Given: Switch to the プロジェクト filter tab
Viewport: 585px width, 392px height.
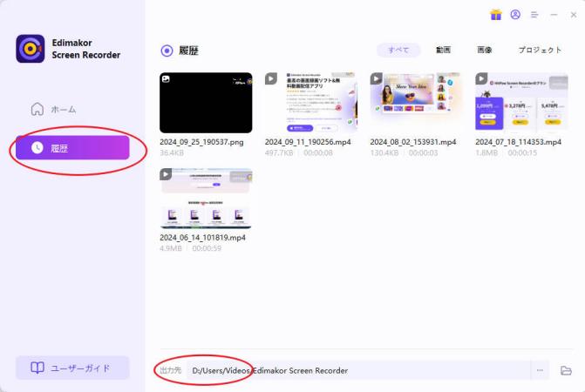Looking at the screenshot, I should tap(540, 50).
